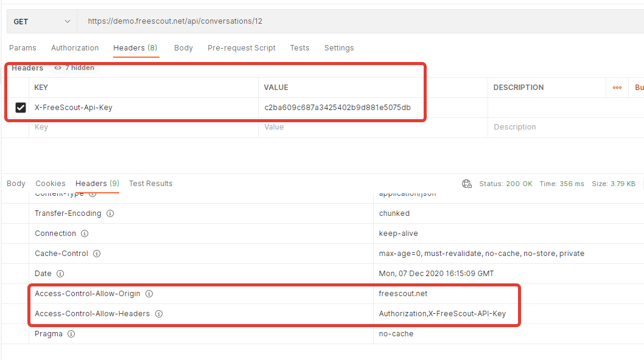Viewport: 644px width, 360px height.
Task: Click the Cache-Control header name
Action: click(61, 254)
